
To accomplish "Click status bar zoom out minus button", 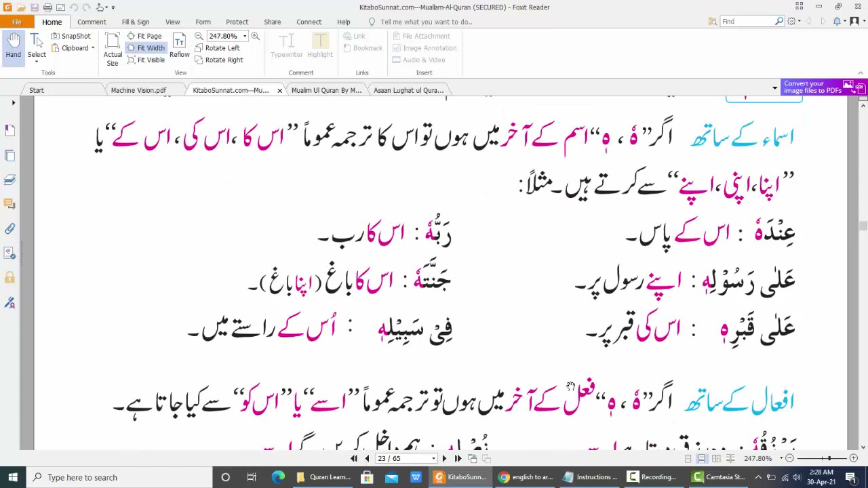I will [790, 459].
